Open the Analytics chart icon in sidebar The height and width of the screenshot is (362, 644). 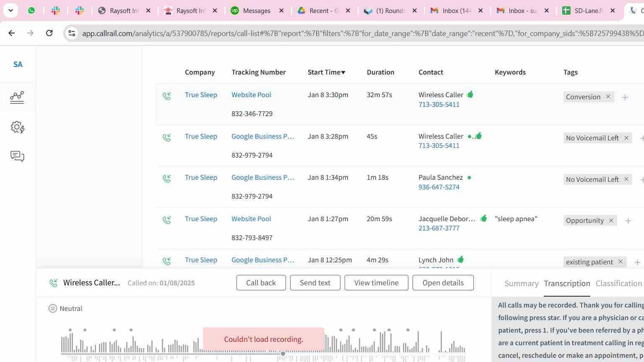pyautogui.click(x=17, y=97)
